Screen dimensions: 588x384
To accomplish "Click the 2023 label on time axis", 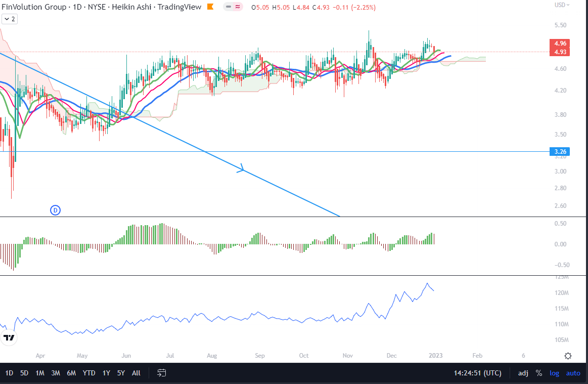I will coord(436,356).
